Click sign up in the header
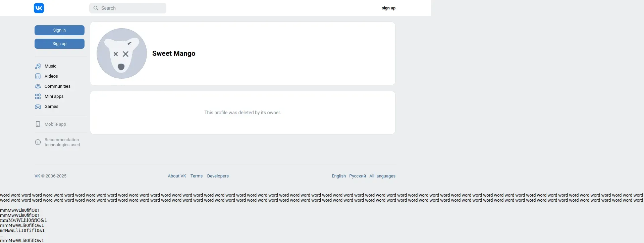644x243 pixels. (x=388, y=8)
